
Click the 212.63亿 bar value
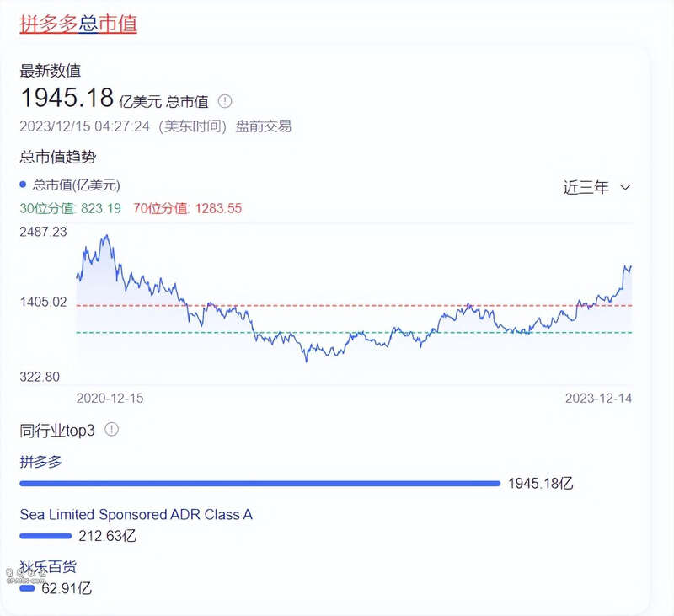[x=108, y=536]
